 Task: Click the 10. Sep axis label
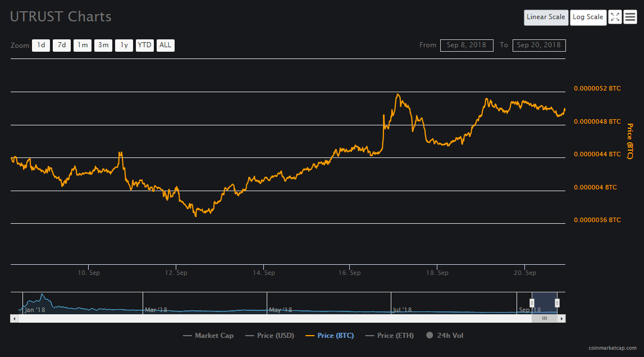89,273
